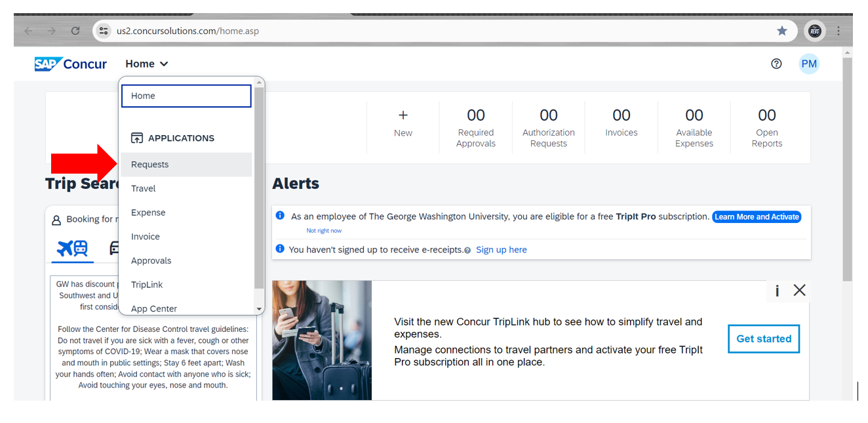The height and width of the screenshot is (423, 868).
Task: Click Learn More and Activate button
Action: [x=757, y=216]
